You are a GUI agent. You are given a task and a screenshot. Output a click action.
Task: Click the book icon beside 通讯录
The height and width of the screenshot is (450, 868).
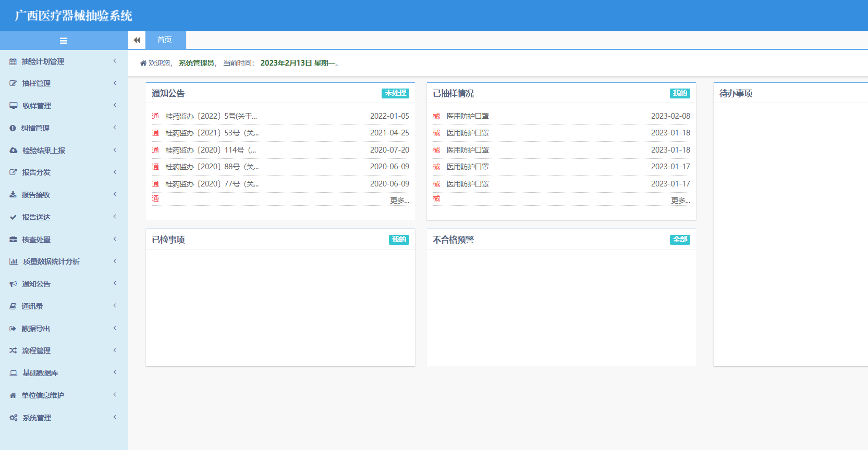tap(13, 306)
